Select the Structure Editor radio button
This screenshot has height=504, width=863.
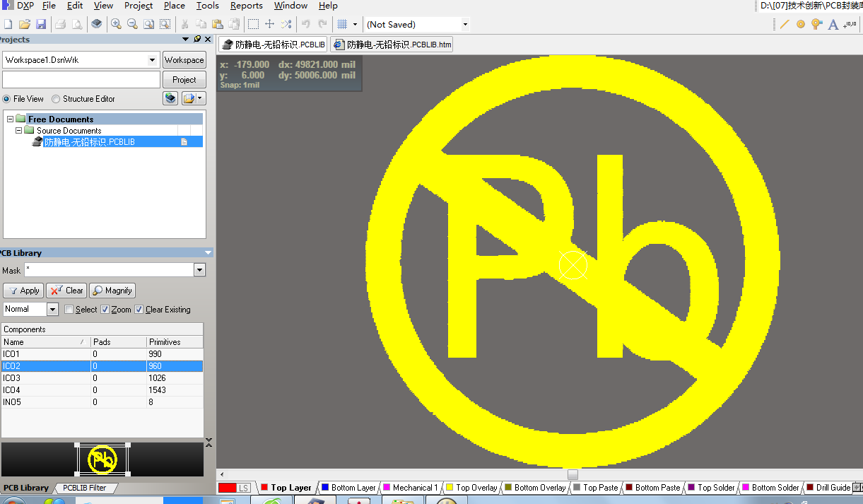56,99
